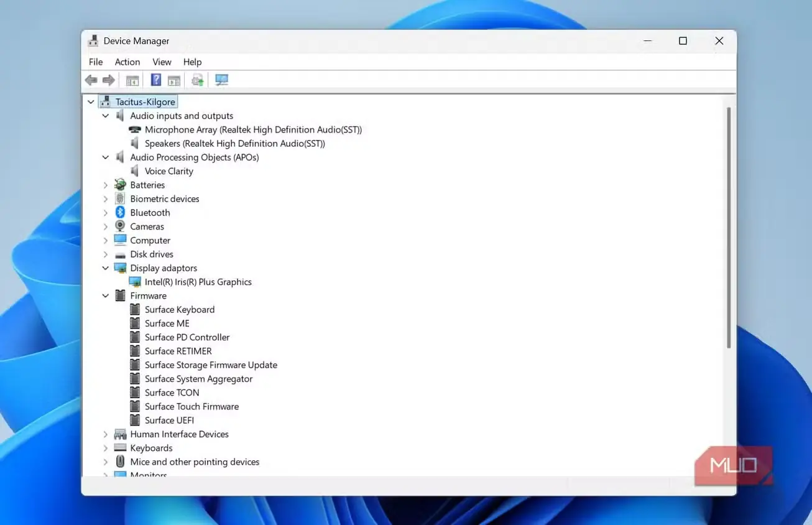Click the Forward arrow toolbar icon
The height and width of the screenshot is (525, 812).
tap(109, 80)
